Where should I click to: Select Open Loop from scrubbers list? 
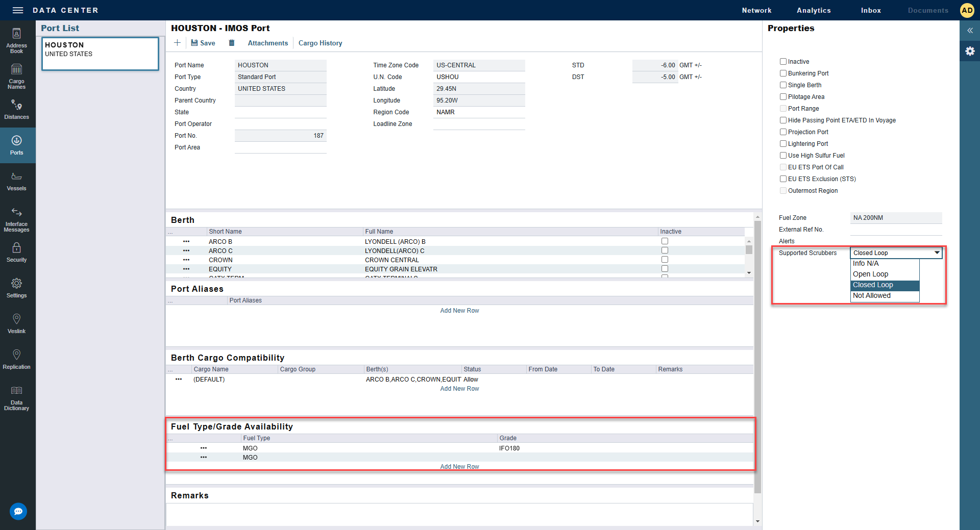870,274
